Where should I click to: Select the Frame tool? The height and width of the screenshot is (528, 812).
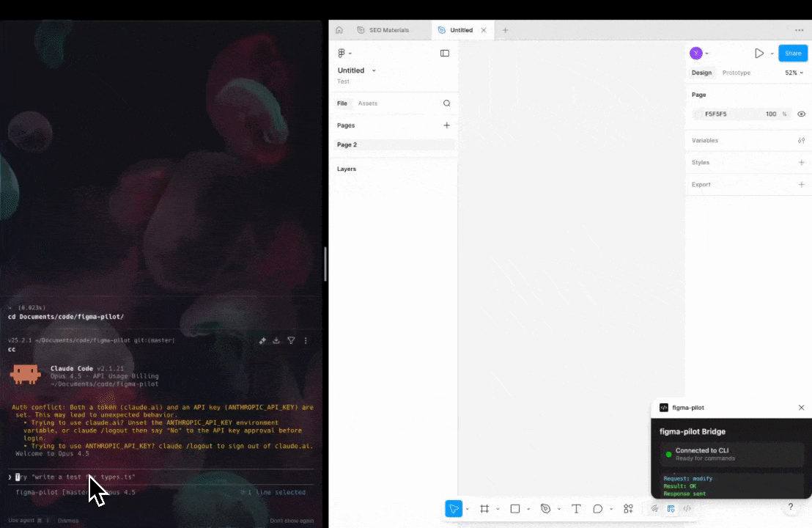484,508
